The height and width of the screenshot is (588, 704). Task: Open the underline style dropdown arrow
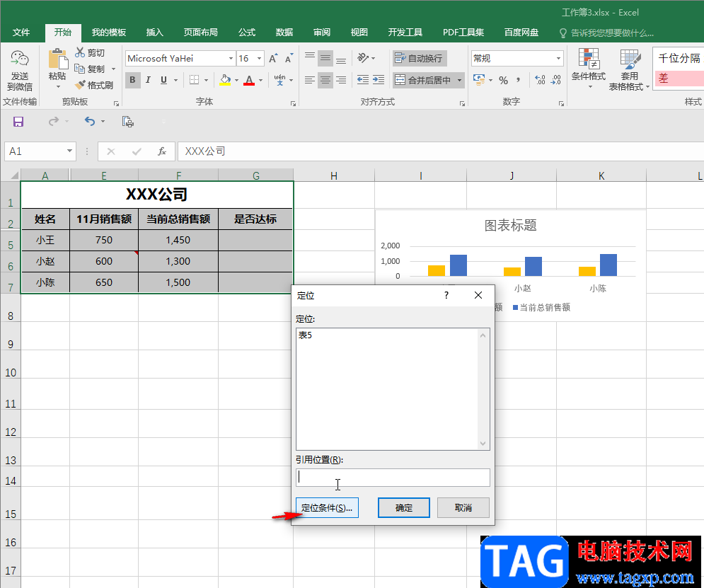pyautogui.click(x=175, y=81)
